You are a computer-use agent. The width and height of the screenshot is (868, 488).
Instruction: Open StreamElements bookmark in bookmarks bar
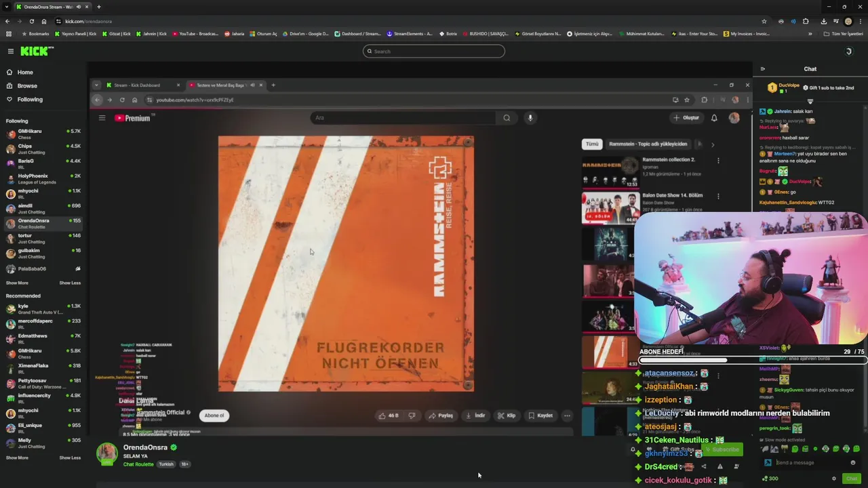(x=410, y=34)
